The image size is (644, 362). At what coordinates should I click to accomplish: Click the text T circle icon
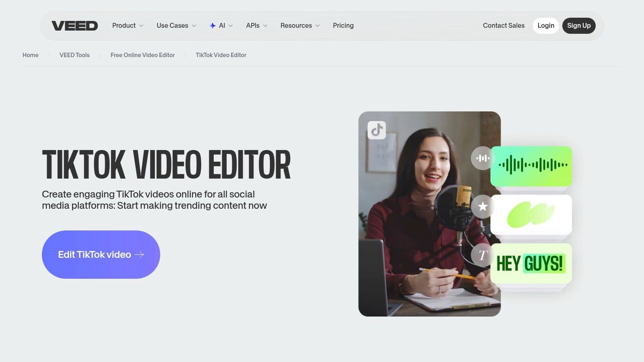tap(482, 255)
